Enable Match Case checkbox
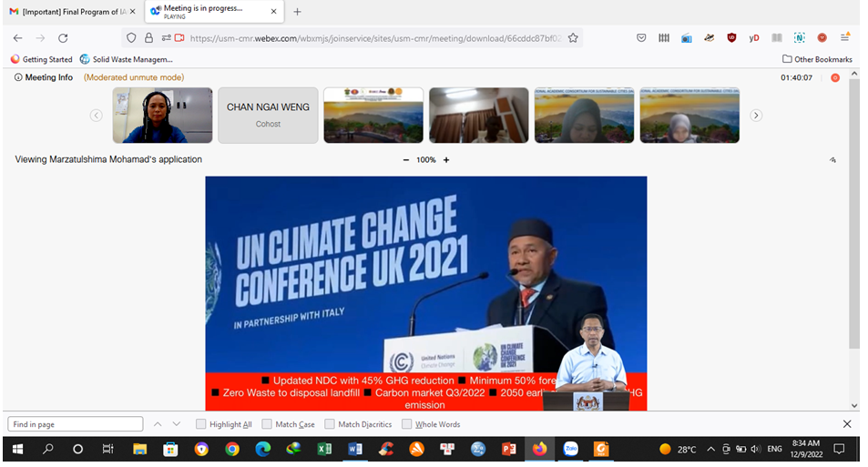868x467 pixels. [267, 424]
